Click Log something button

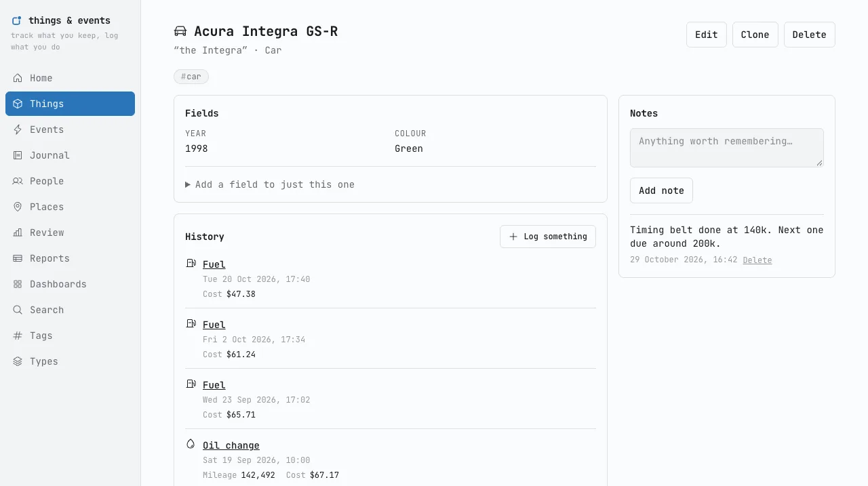548,237
